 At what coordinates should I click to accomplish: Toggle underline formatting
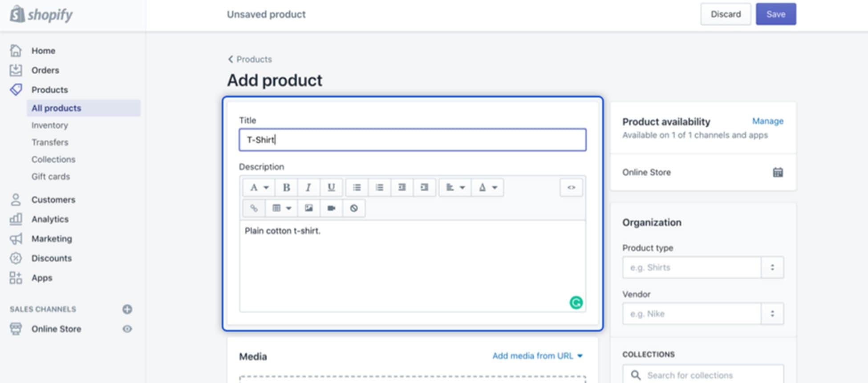(331, 187)
